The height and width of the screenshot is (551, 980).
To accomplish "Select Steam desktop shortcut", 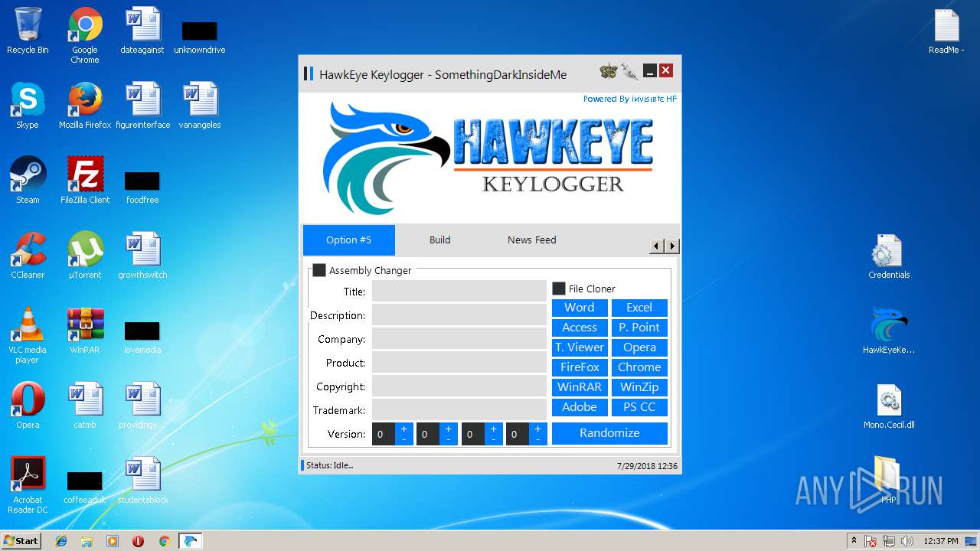I will pyautogui.click(x=28, y=181).
